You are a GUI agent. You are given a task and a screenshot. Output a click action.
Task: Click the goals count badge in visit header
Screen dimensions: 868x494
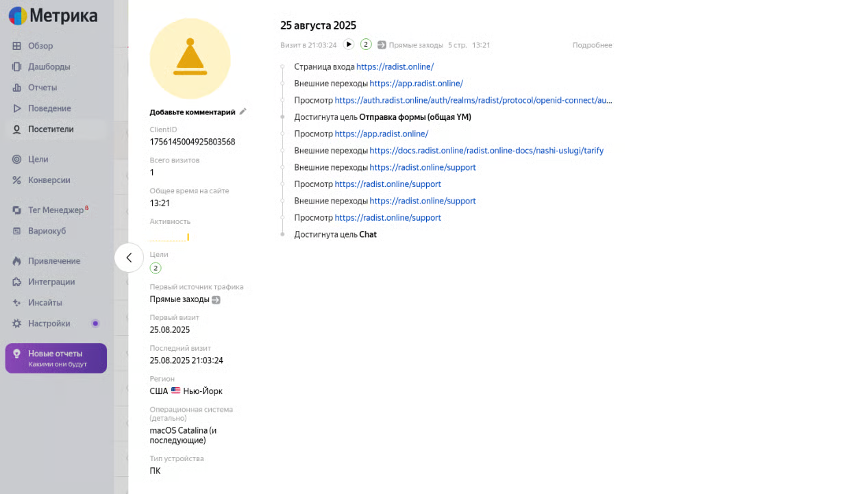(x=366, y=45)
